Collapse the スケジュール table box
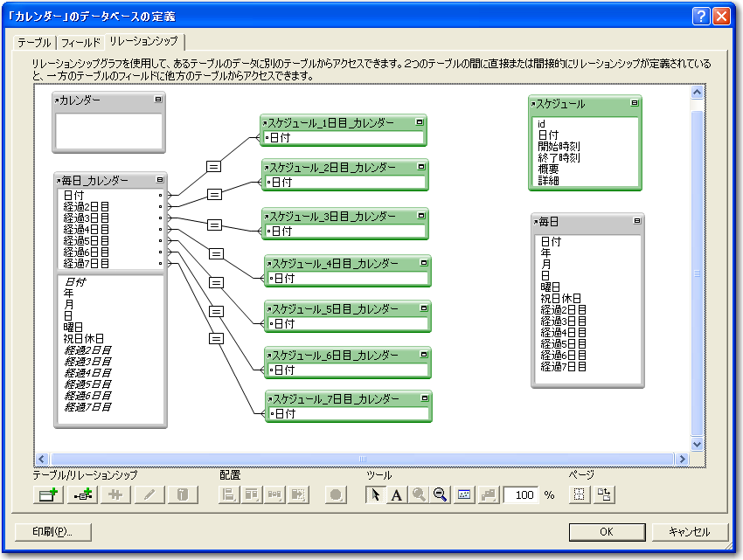Image resolution: width=743 pixels, height=560 pixels. tap(635, 102)
